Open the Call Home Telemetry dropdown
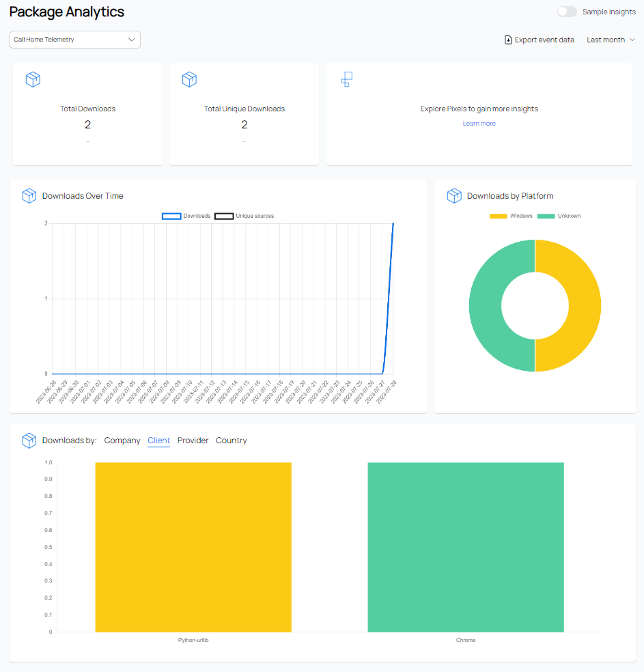644x672 pixels. pyautogui.click(x=74, y=40)
